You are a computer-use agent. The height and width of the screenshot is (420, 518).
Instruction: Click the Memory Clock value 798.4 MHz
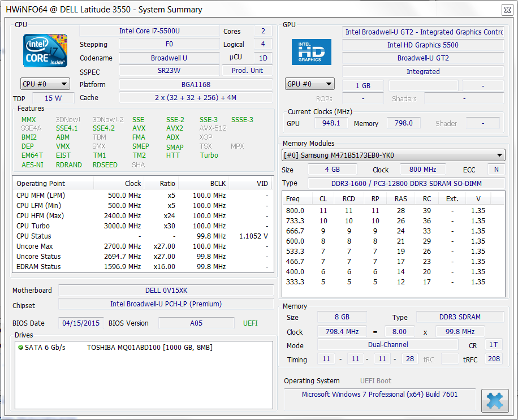point(342,331)
